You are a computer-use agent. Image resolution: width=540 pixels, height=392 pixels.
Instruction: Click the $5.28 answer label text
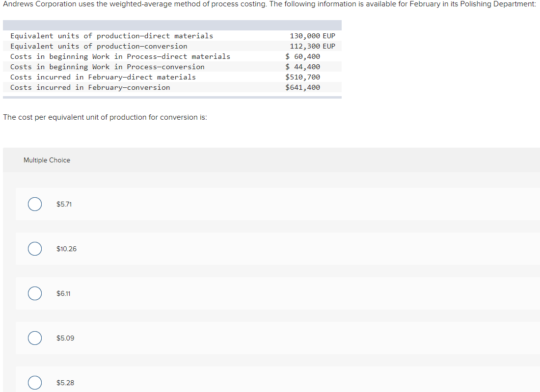click(65, 383)
